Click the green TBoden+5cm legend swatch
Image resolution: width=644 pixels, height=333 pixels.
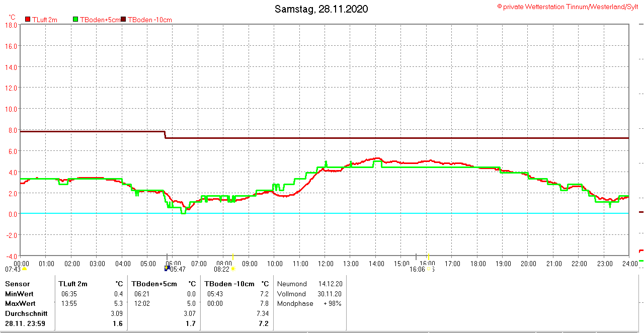click(76, 20)
